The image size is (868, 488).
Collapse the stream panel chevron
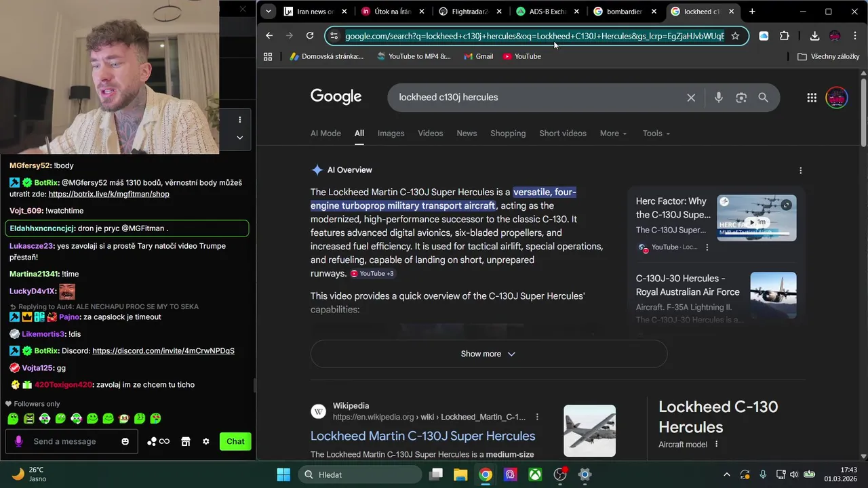[x=239, y=137]
